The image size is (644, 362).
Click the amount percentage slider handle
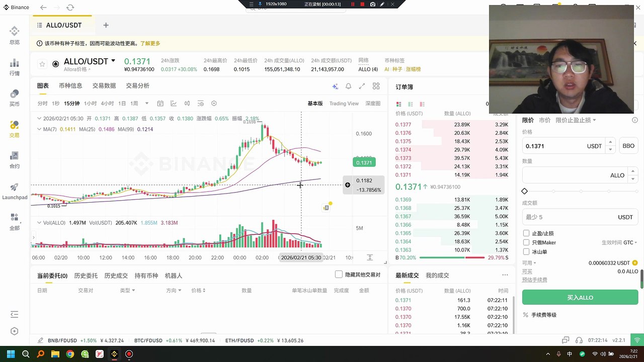pos(525,191)
